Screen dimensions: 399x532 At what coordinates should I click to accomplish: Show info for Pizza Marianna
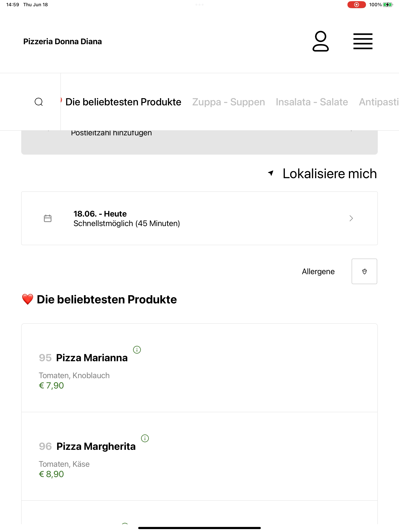[137, 350]
